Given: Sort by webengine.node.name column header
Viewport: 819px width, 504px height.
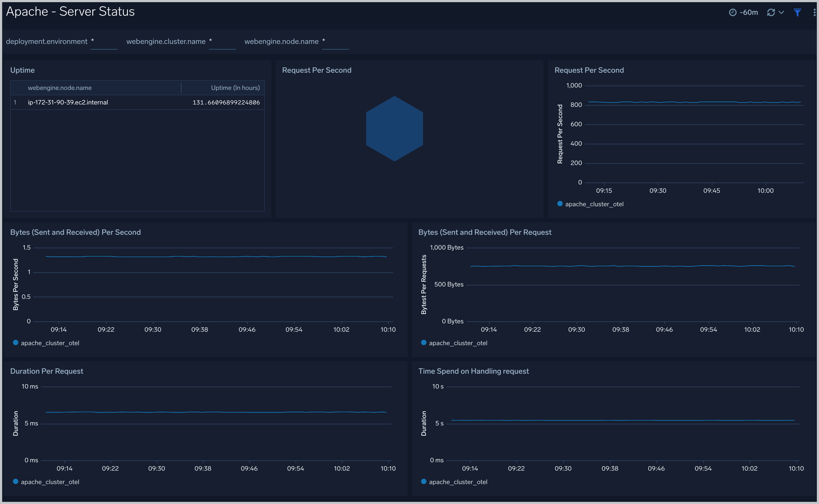Looking at the screenshot, I should [60, 88].
